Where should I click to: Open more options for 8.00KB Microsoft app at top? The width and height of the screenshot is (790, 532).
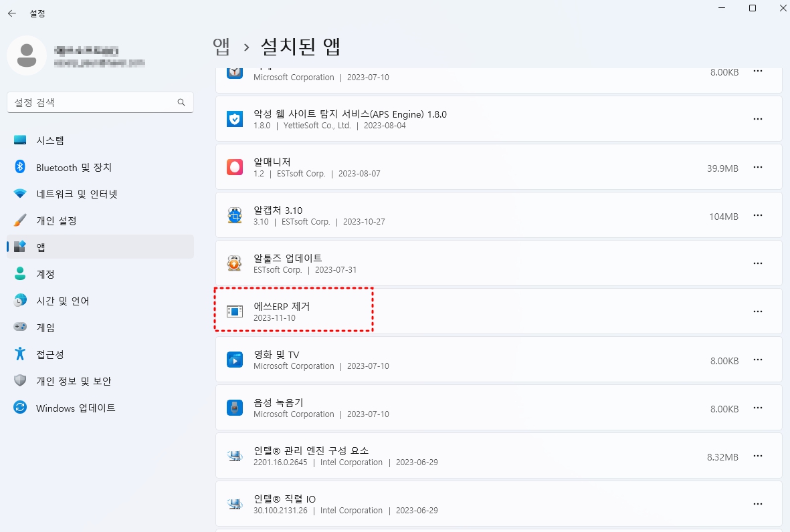758,72
